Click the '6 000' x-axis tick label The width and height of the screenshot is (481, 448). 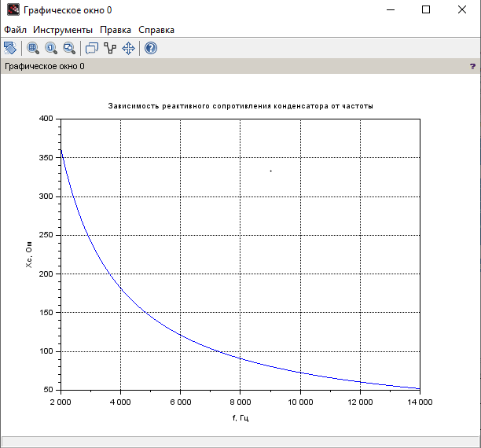click(x=181, y=402)
